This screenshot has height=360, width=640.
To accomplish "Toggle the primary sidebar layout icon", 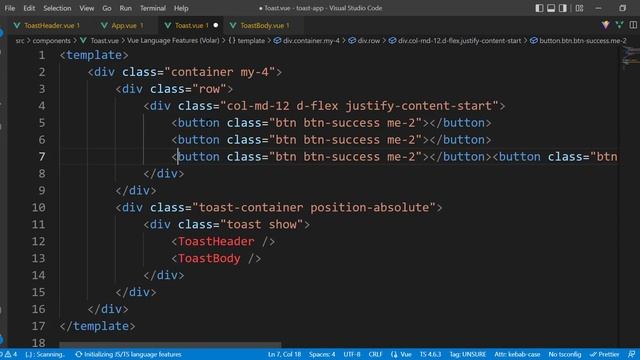I will [x=539, y=8].
